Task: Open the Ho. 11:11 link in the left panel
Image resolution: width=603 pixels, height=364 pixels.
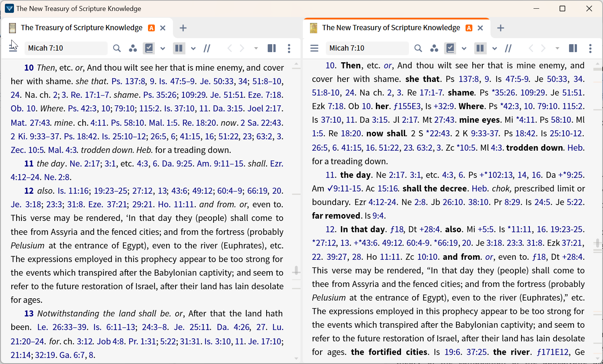Action: (x=176, y=204)
